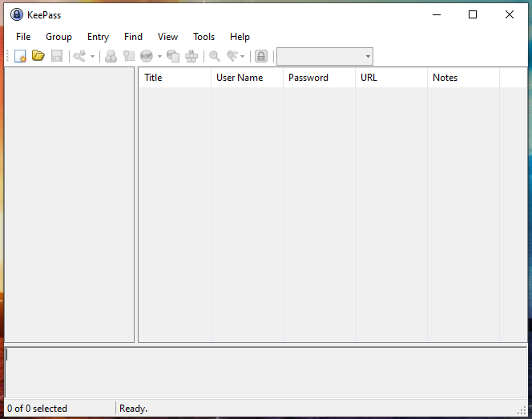The image size is (532, 419).
Task: Expand the Add Entry dropdown arrow
Action: click(92, 56)
